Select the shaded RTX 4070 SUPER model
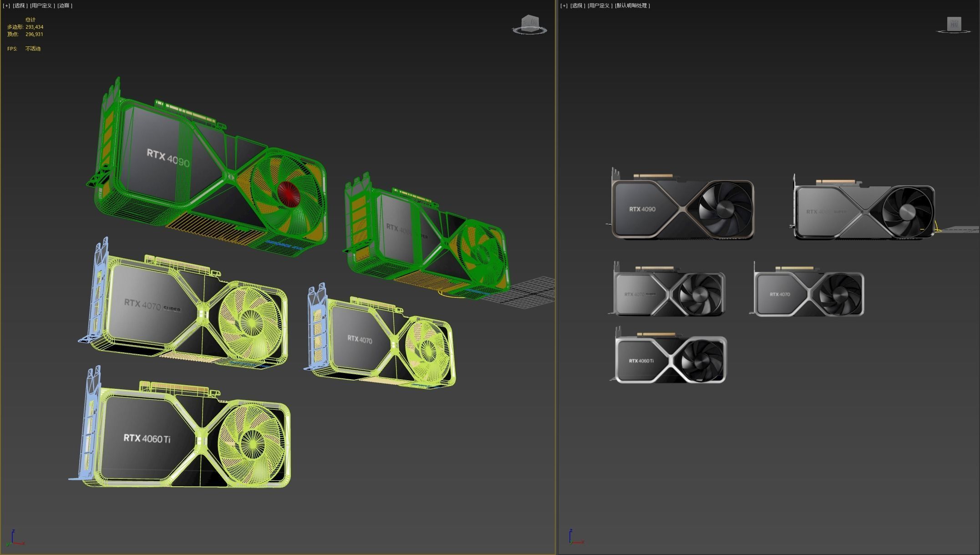 (640, 294)
